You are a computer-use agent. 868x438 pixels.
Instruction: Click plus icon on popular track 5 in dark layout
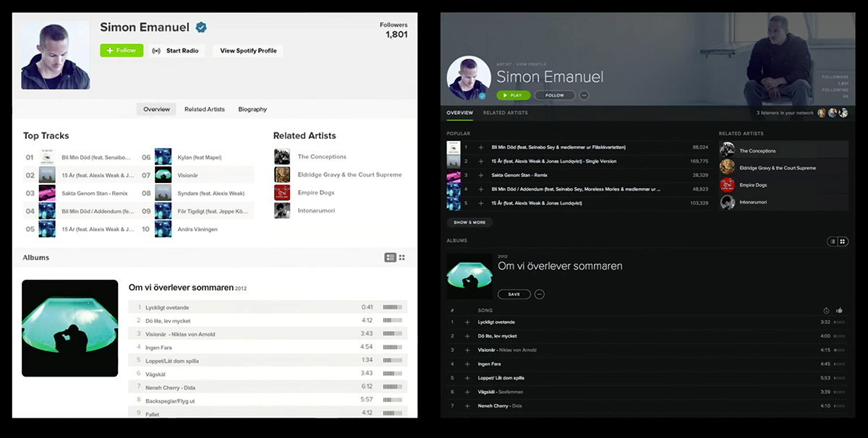[481, 203]
